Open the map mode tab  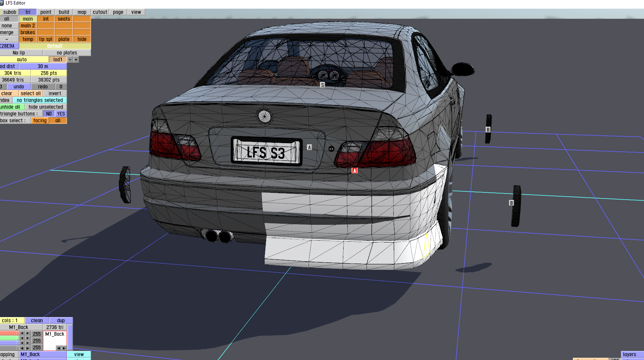point(82,12)
